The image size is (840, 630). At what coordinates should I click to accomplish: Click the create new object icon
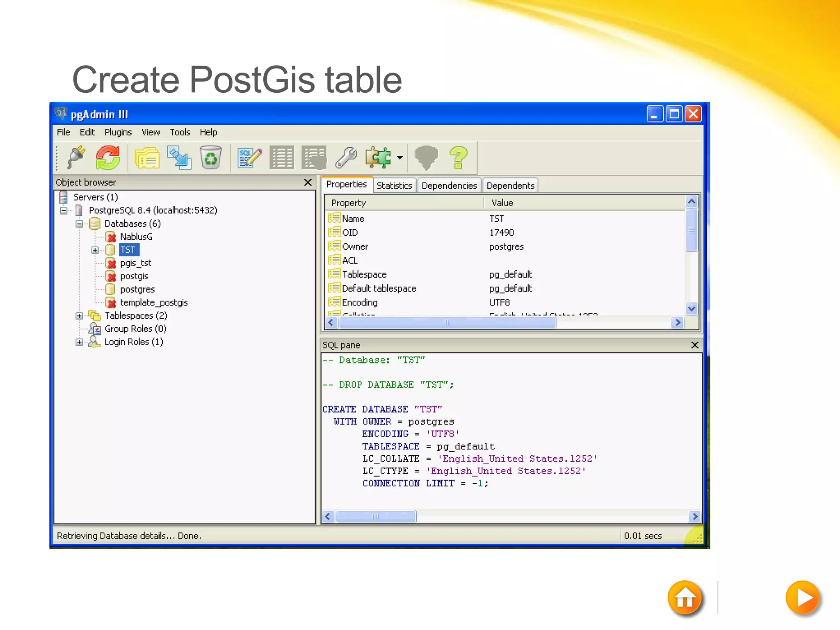pos(179,157)
